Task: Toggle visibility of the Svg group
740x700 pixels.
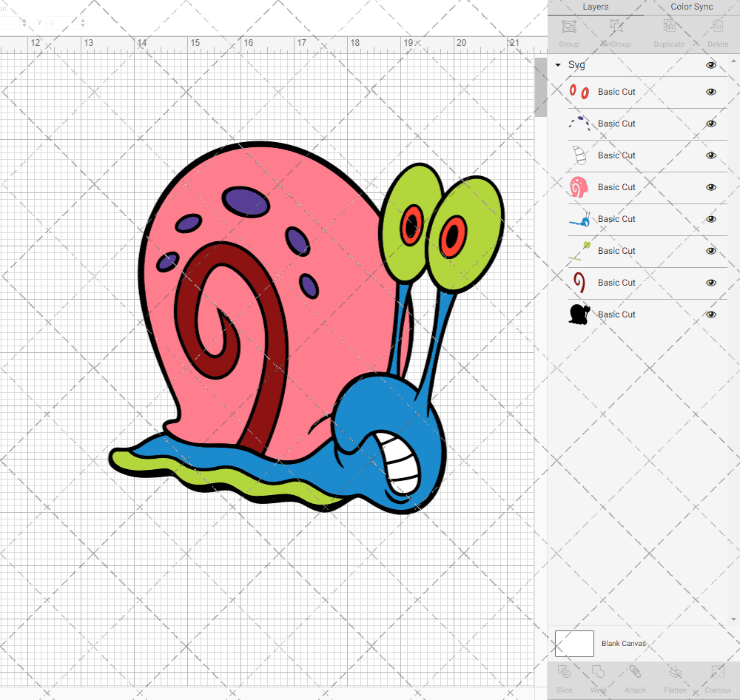Action: (x=710, y=65)
